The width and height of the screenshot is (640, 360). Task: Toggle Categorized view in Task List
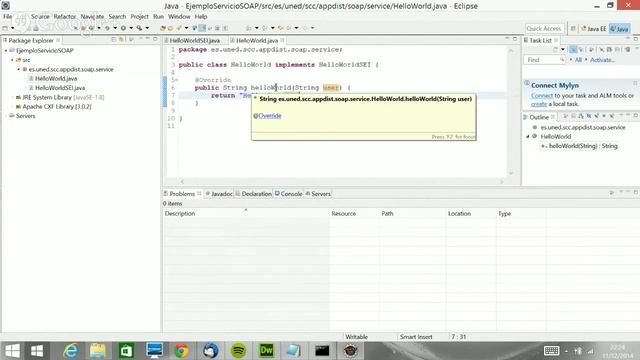(x=573, y=49)
